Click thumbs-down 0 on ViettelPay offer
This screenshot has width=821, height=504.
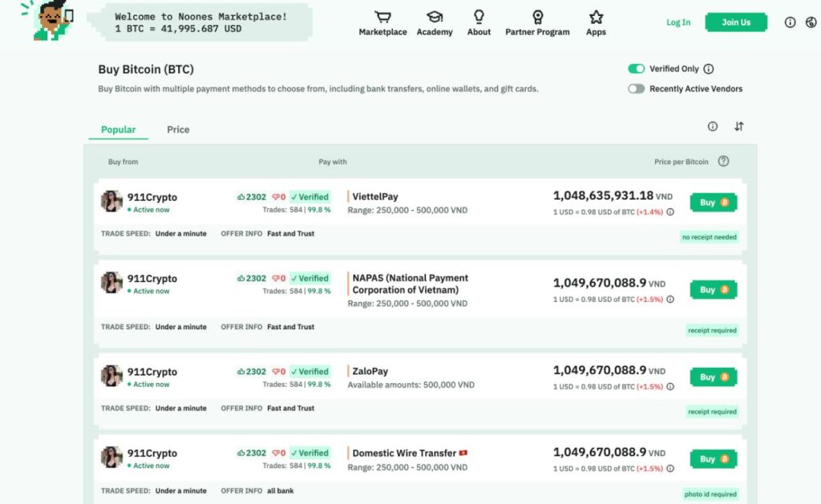pyautogui.click(x=279, y=197)
